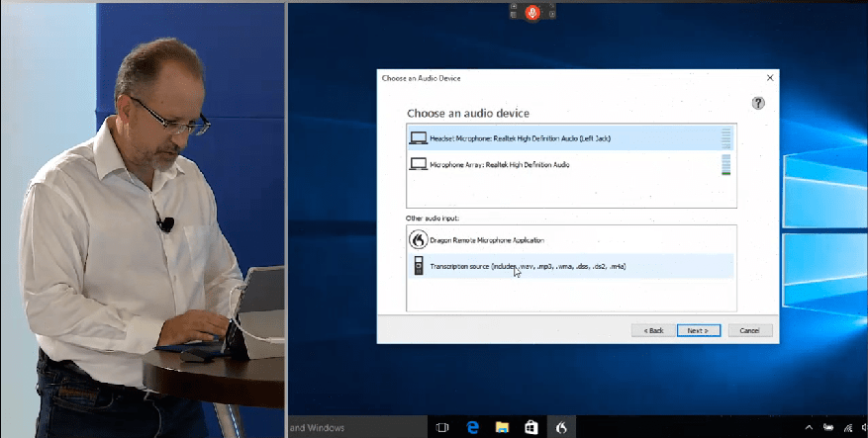Show hidden tray icons chevron
This screenshot has height=438, width=868.
809,427
